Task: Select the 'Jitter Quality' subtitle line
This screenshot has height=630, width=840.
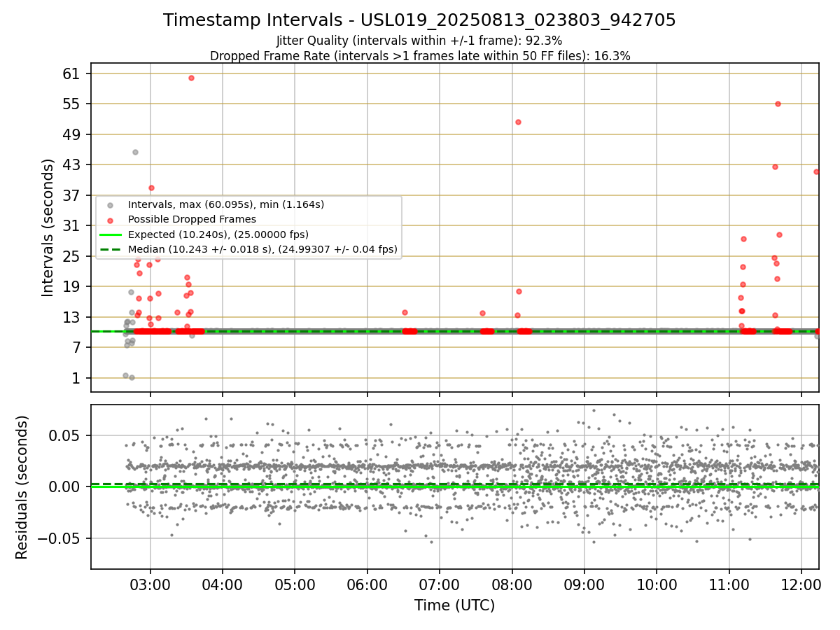Action: point(419,41)
